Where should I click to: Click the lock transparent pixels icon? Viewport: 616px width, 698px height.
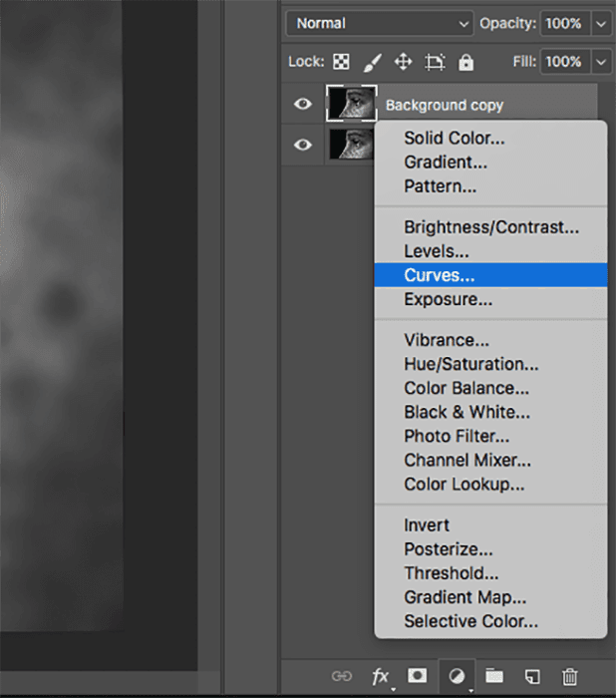point(341,62)
